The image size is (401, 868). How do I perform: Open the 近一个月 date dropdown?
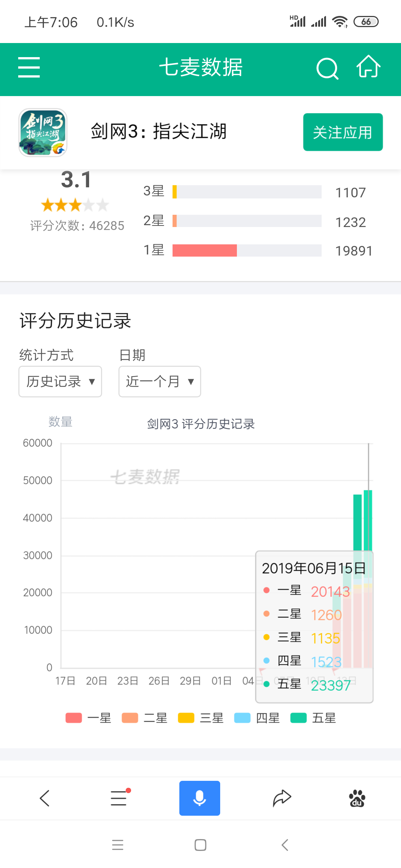coord(160,381)
